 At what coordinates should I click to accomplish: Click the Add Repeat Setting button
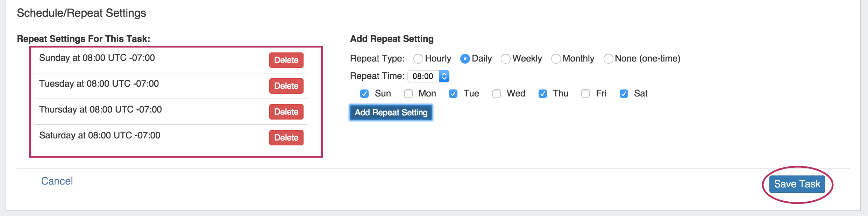coord(391,113)
